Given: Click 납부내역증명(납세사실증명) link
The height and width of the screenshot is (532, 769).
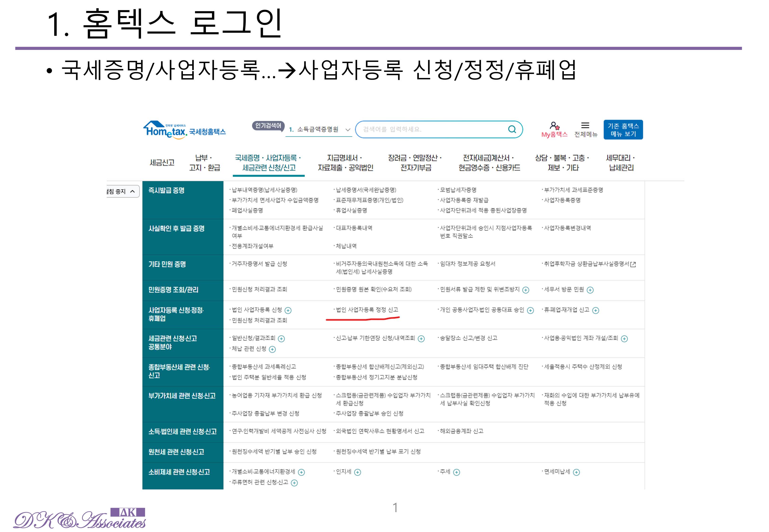Looking at the screenshot, I should tap(264, 190).
